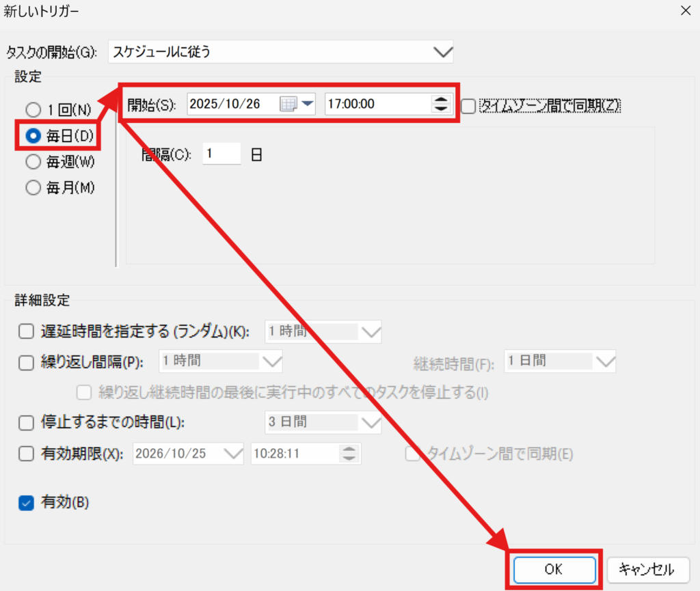Enable タイムゾーン間で同期 next to start time
This screenshot has height=591, width=700.
(x=468, y=106)
